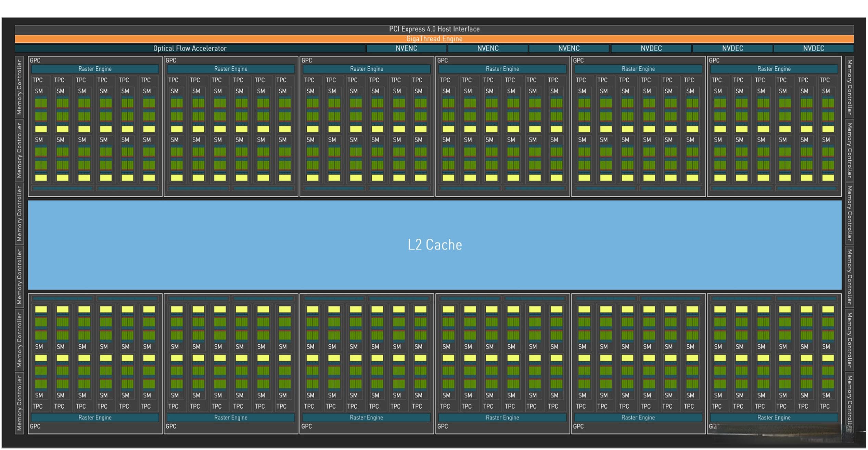Click the PCI Express 4.0 Host Interface bar
Viewport: 868px width, 450px height.
[434, 29]
